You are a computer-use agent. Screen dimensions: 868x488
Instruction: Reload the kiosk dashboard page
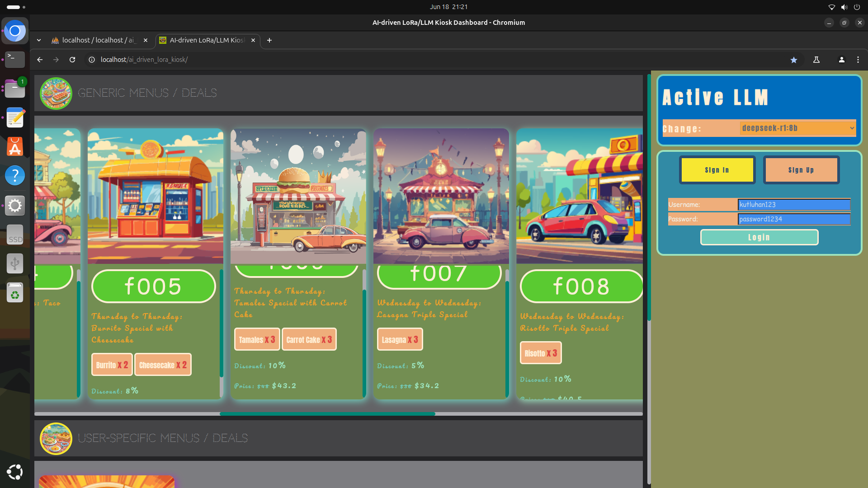[72, 60]
